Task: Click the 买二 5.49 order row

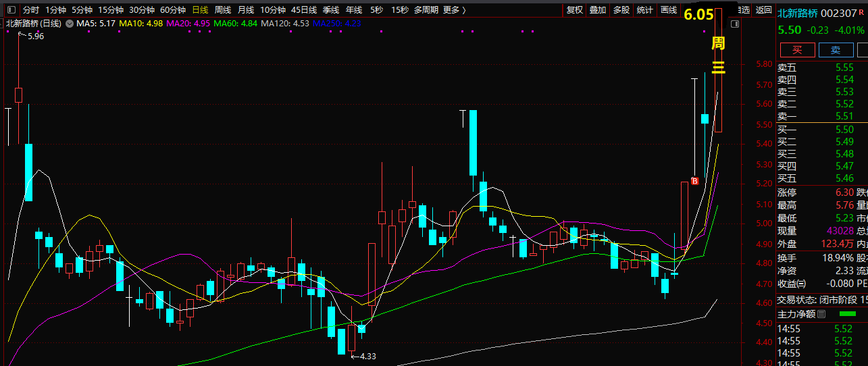Action: coord(822,142)
